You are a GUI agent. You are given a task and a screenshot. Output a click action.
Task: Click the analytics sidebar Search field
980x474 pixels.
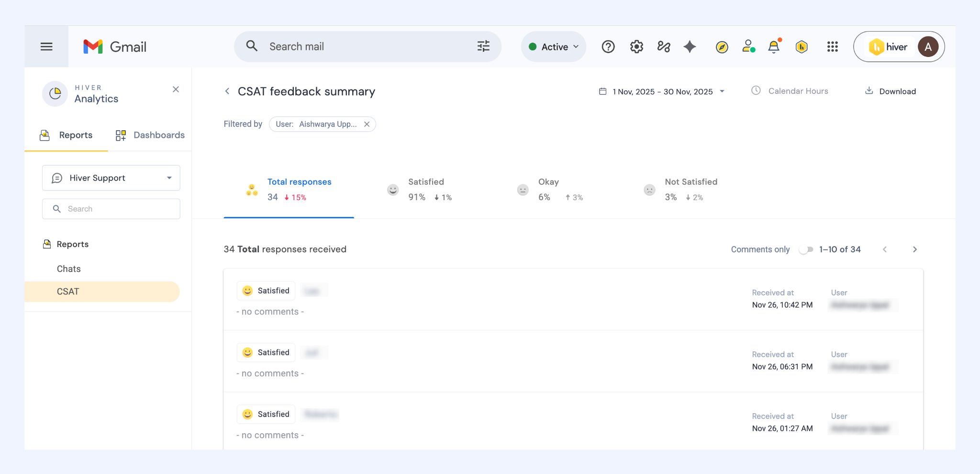click(x=111, y=209)
